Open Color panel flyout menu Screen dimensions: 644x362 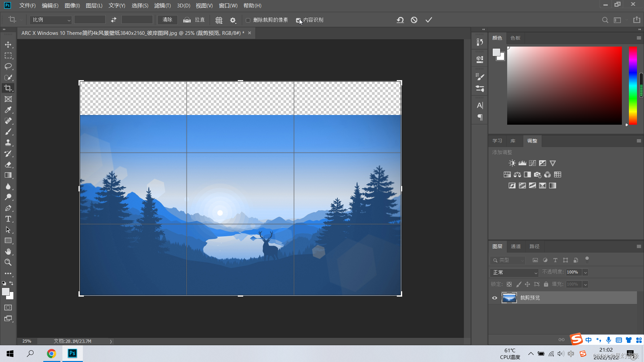click(x=639, y=38)
